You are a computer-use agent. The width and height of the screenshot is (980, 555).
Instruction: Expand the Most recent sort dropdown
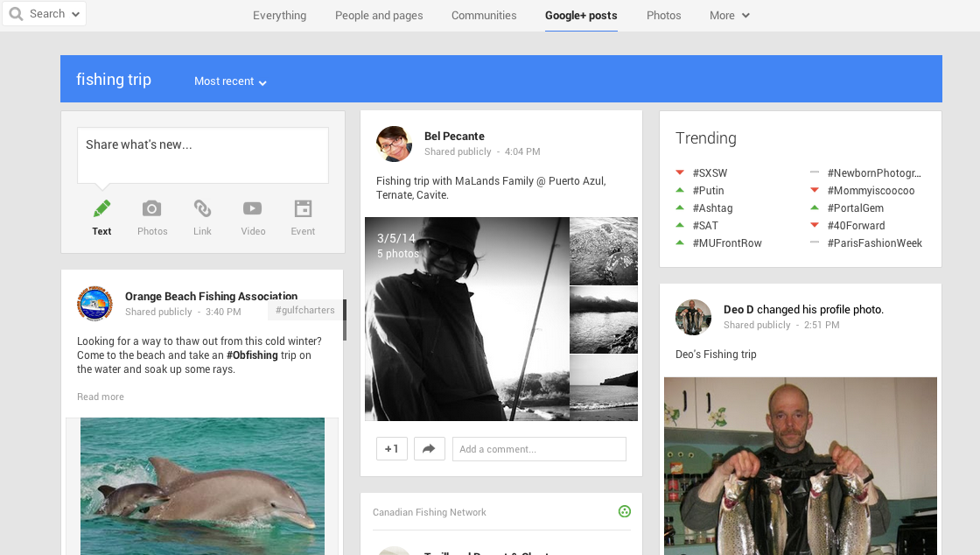[230, 81]
